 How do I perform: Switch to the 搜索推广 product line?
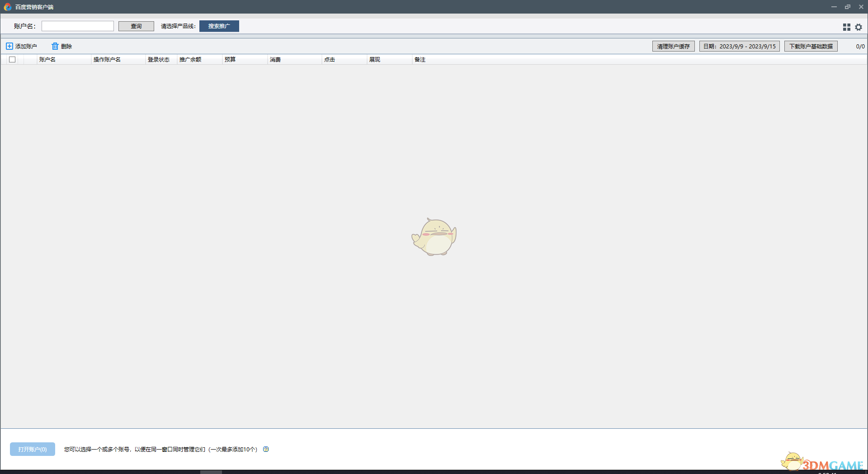coord(219,26)
